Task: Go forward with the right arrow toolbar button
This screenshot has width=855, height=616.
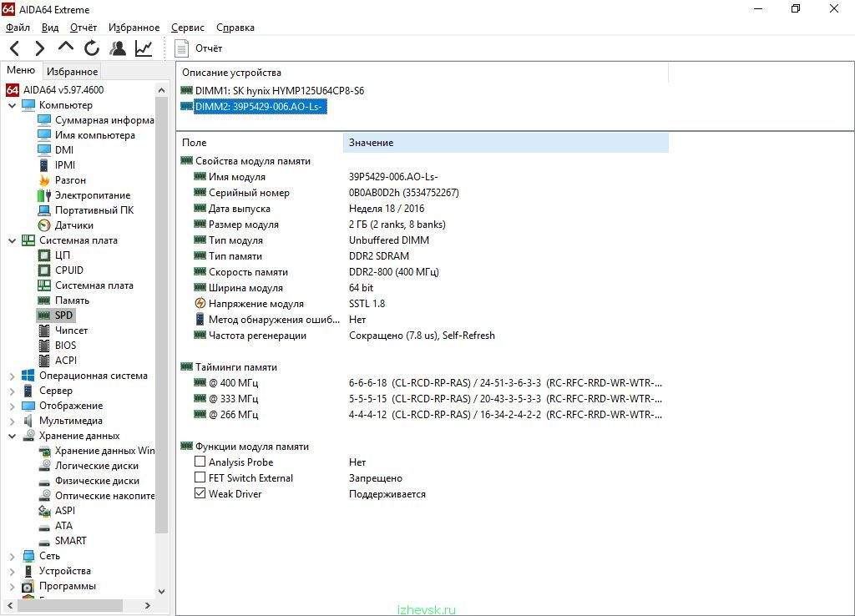Action: tap(40, 48)
